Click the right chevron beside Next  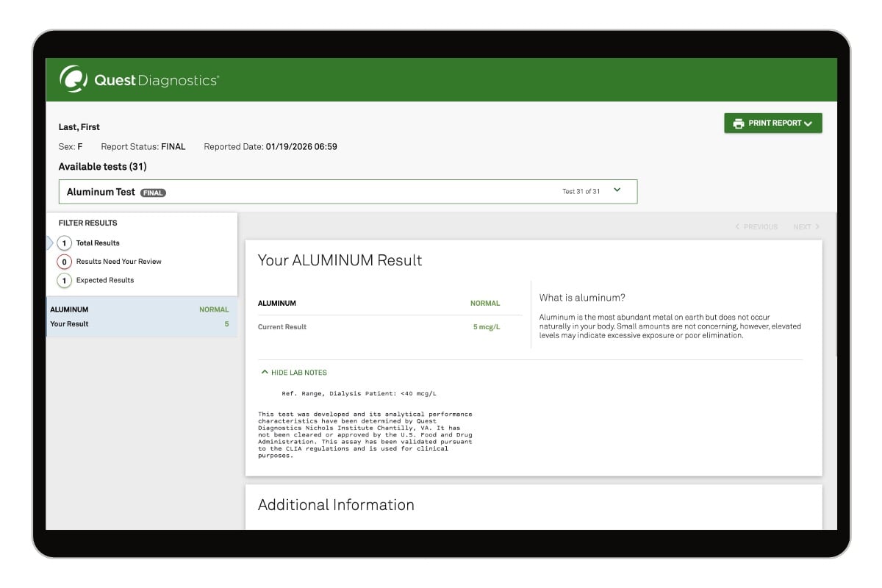tap(817, 227)
